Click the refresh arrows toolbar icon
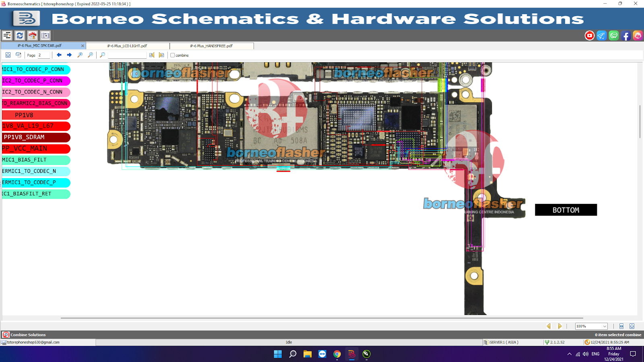644x362 pixels. click(20, 35)
